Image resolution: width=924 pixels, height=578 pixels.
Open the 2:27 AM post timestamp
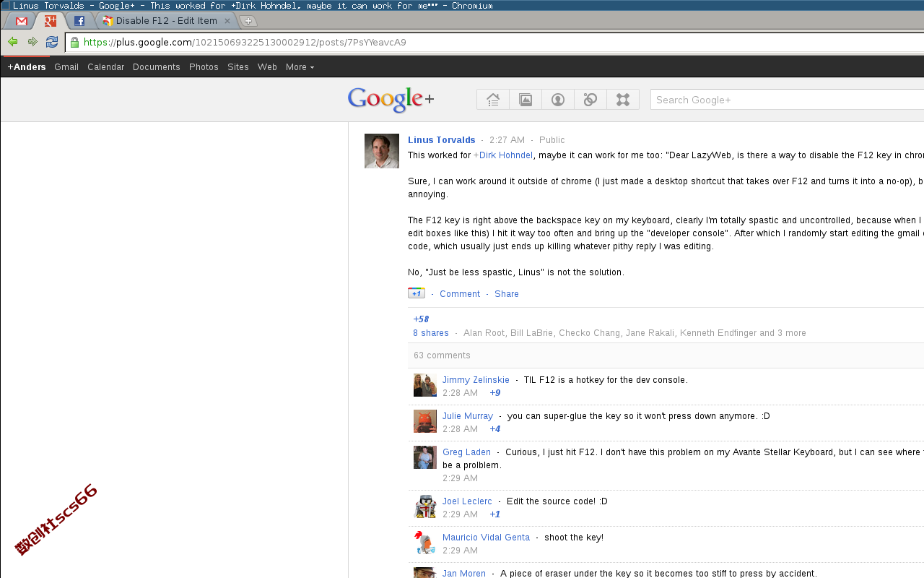click(x=507, y=140)
